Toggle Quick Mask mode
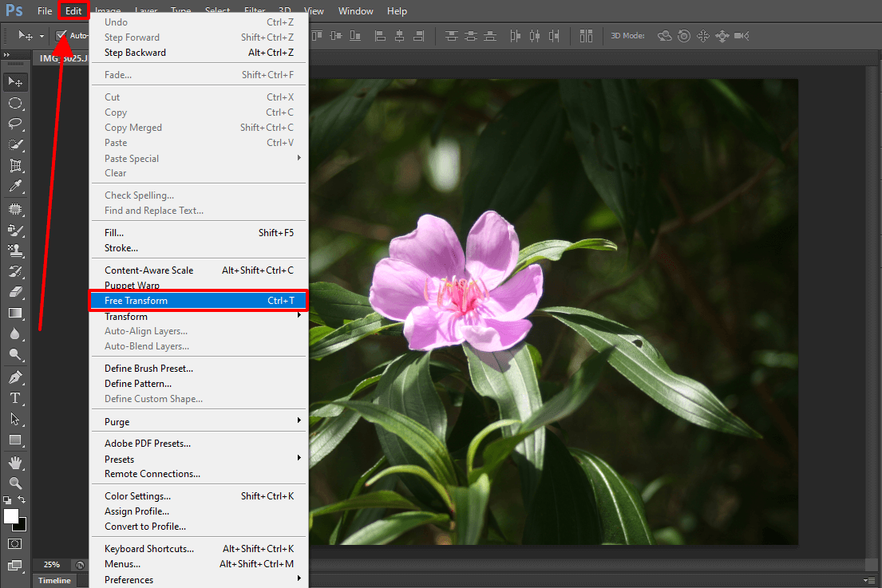 tap(15, 543)
